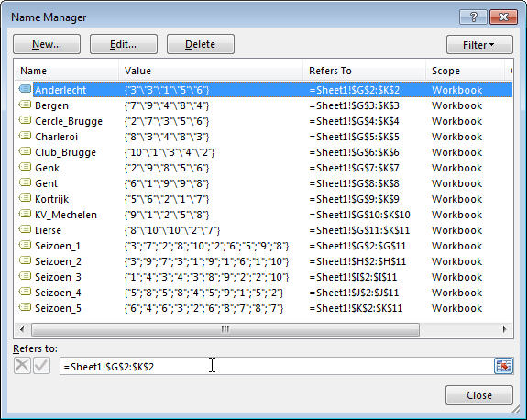Image resolution: width=527 pixels, height=420 pixels.
Task: Click the reference =Sheet1!$H$2:$H$11
Action: (357, 261)
